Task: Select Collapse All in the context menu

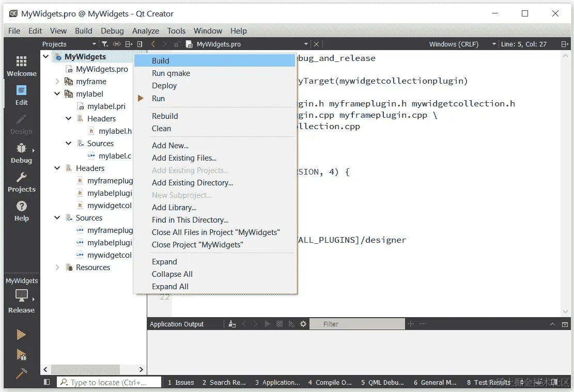Action: coord(214,274)
